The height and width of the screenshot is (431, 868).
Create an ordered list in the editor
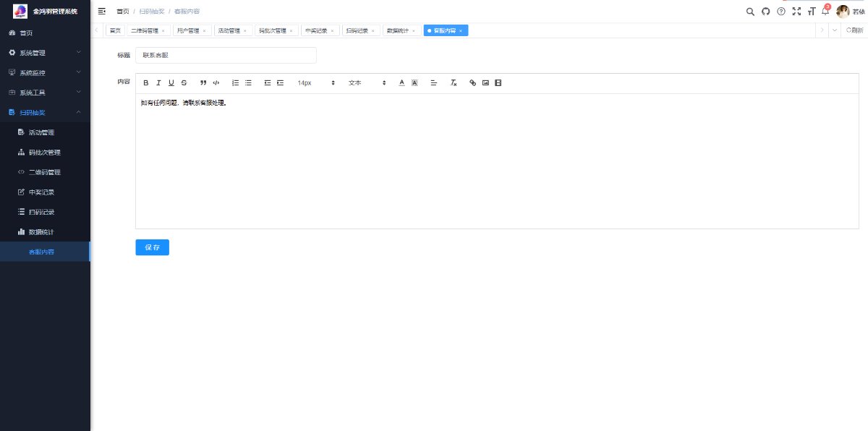(235, 83)
